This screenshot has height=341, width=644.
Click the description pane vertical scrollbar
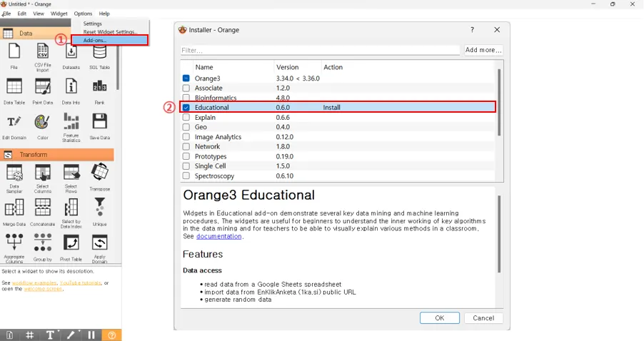point(500,234)
